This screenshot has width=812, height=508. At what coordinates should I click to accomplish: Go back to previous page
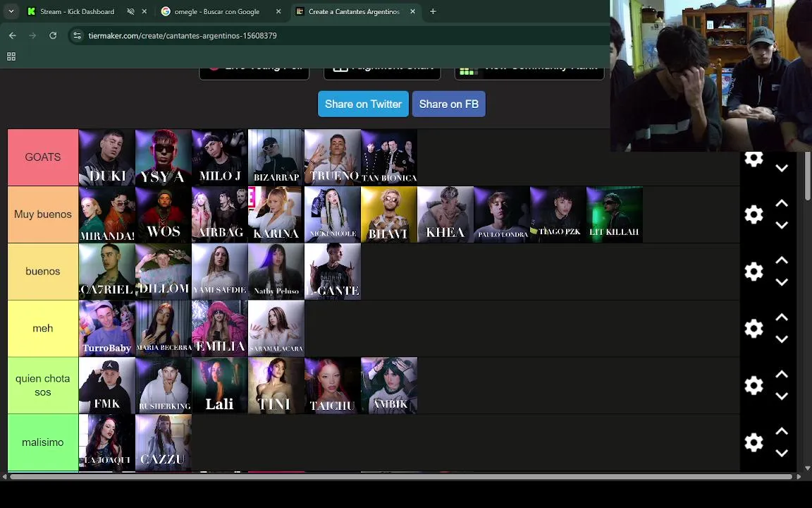point(13,35)
